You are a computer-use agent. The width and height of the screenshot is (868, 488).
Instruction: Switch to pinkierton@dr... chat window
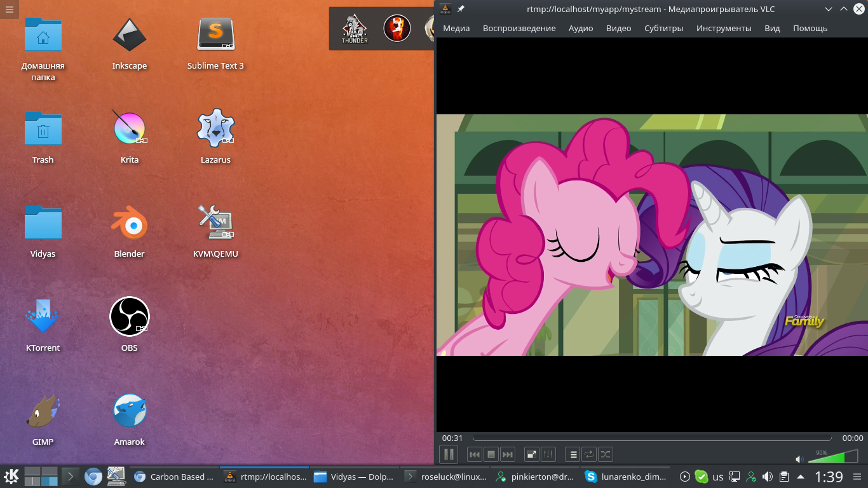(535, 477)
